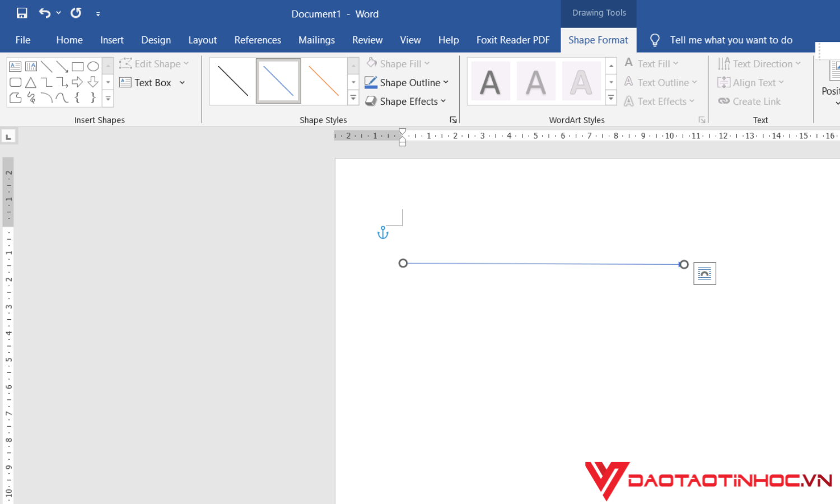Switch to the View tab
The height and width of the screenshot is (504, 840).
tap(410, 40)
